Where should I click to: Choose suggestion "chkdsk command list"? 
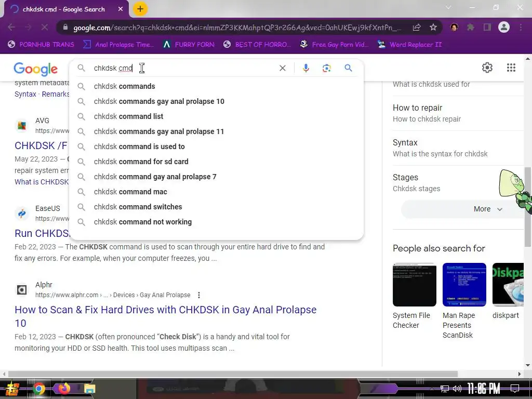point(217,116)
